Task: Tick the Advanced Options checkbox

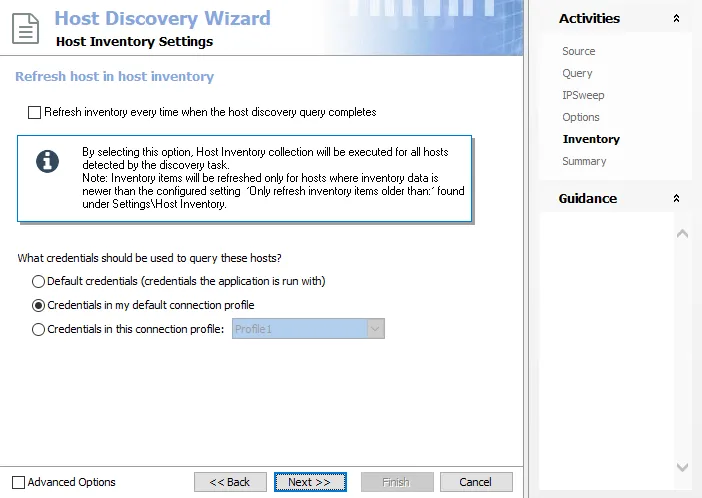Action: [x=18, y=482]
